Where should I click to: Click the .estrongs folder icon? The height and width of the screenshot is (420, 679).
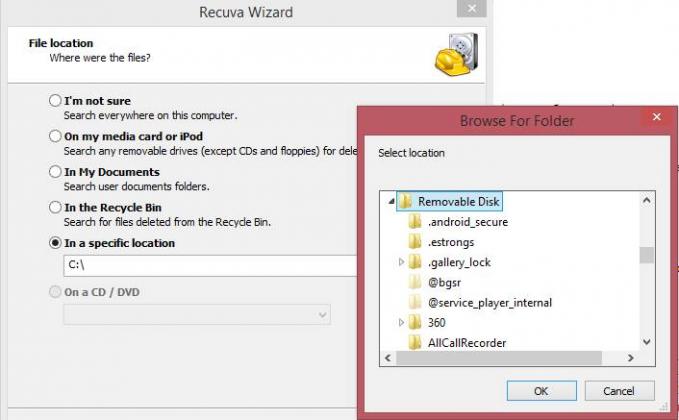[415, 242]
